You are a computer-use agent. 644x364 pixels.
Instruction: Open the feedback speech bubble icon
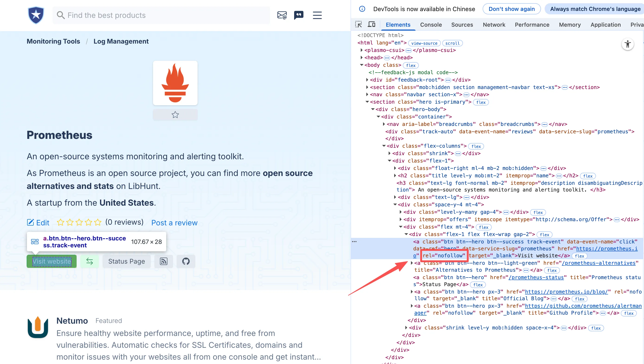coord(299,15)
